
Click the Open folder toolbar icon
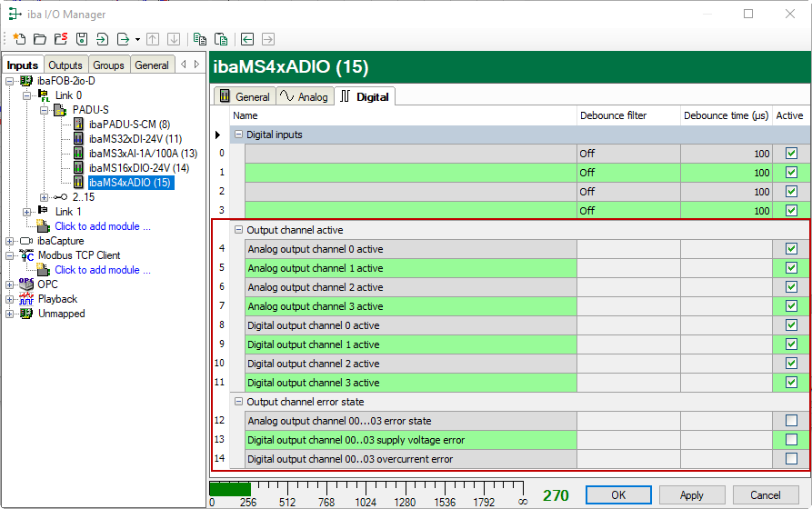pyautogui.click(x=39, y=39)
